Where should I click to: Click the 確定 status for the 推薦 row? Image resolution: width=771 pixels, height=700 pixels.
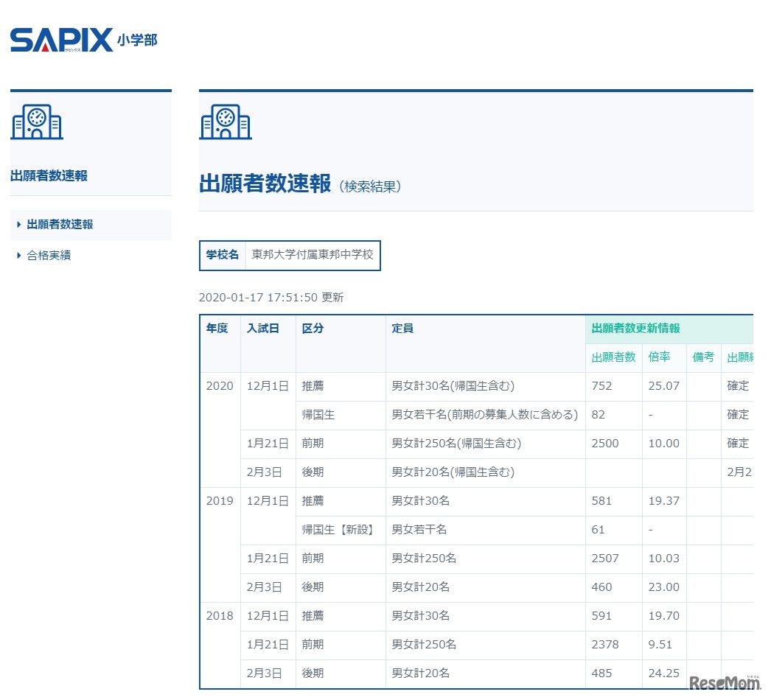click(x=738, y=385)
